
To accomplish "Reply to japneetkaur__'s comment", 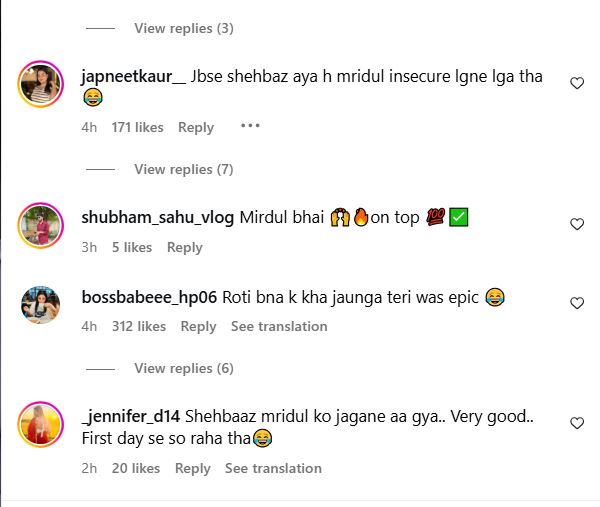I will coord(196,127).
